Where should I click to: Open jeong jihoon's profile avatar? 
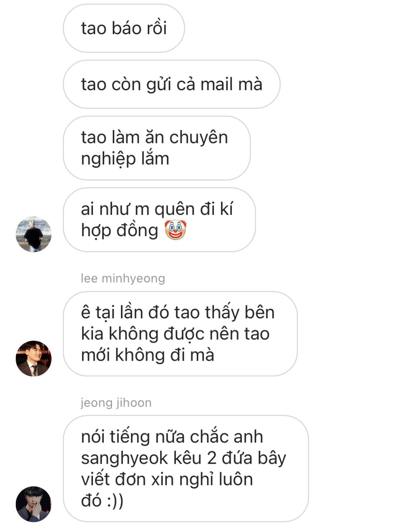34,504
